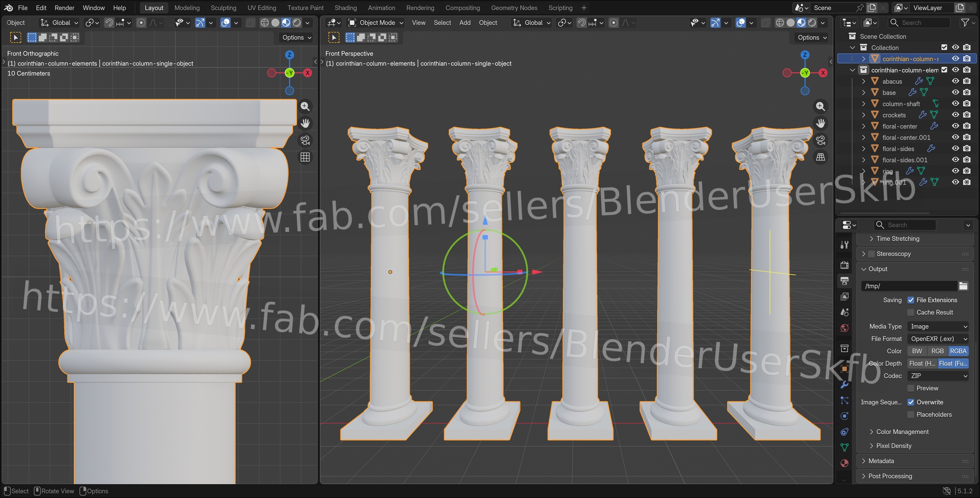This screenshot has height=498, width=980.
Task: Open the Window menu
Action: (93, 8)
